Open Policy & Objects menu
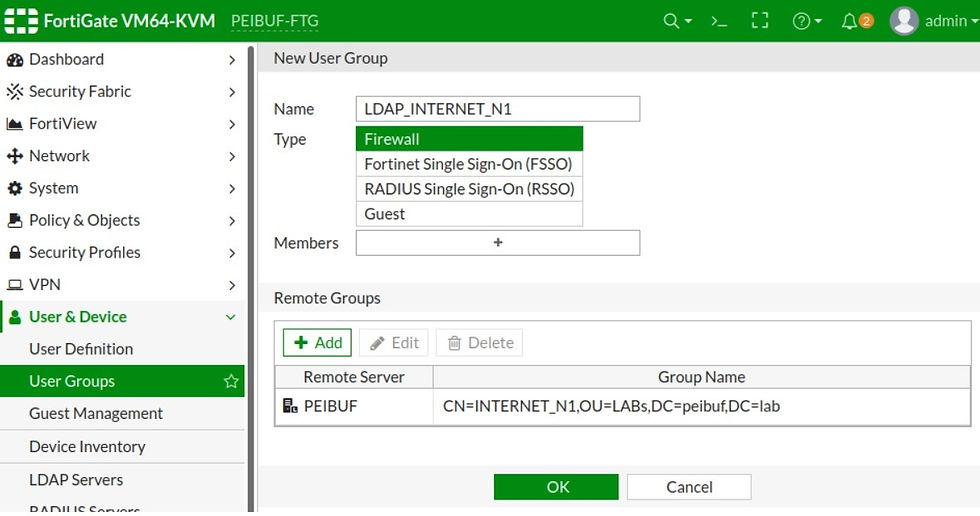This screenshot has width=980, height=516. click(x=122, y=220)
